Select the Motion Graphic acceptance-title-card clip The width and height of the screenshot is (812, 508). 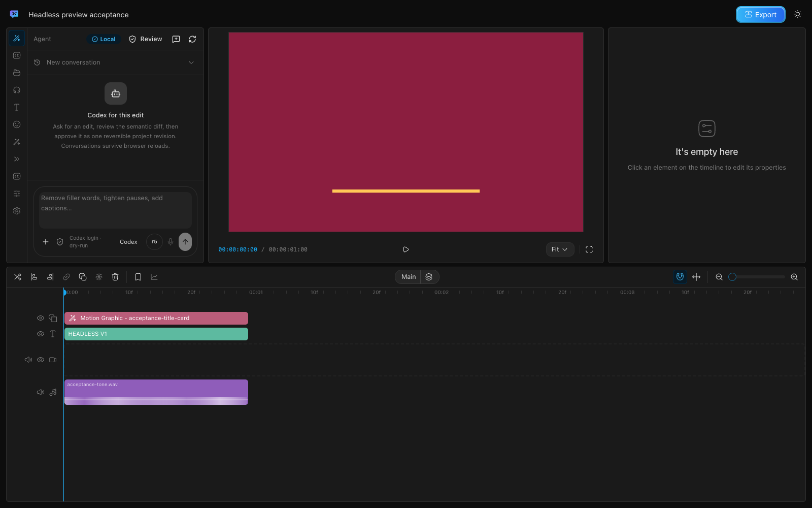156,318
